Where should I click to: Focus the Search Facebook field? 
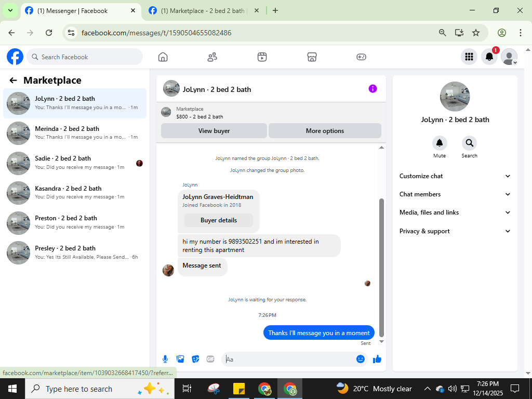pos(85,57)
